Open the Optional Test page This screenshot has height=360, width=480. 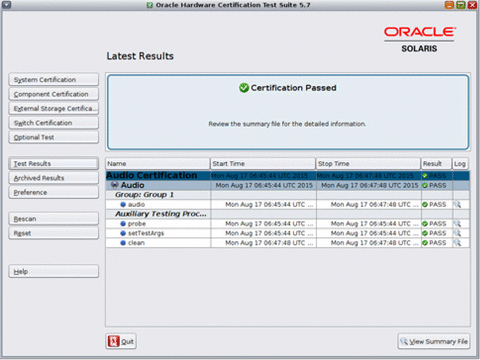pos(54,137)
